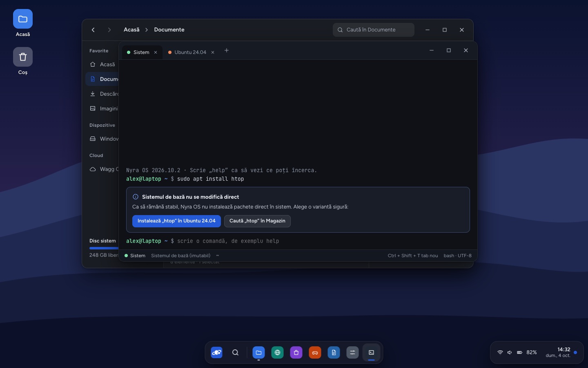Click the blue notification dot in tray

575,352
